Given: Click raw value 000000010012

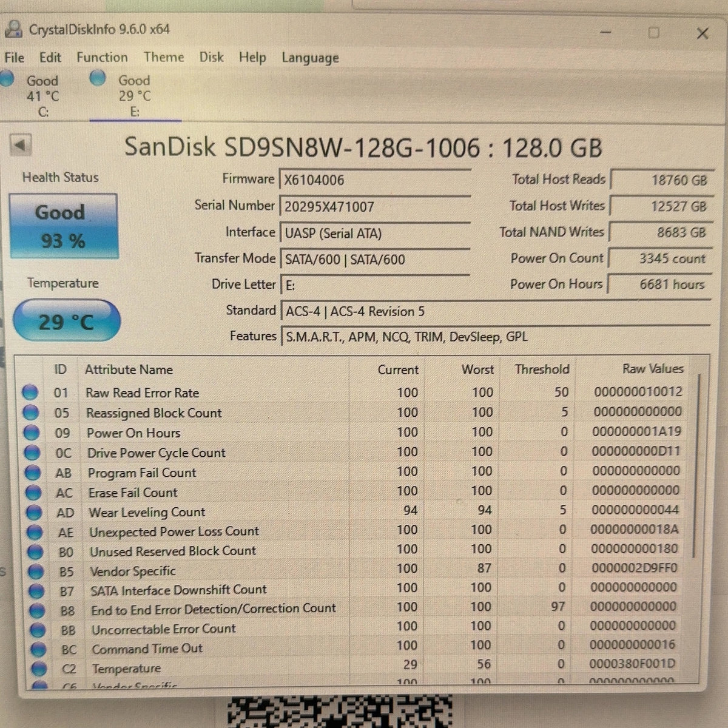Looking at the screenshot, I should click(x=638, y=392).
